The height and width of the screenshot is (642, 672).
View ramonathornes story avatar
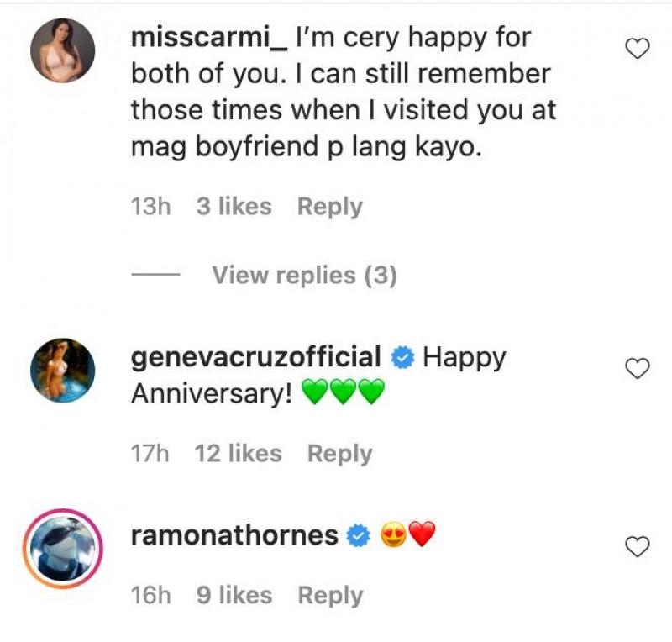[x=63, y=547]
